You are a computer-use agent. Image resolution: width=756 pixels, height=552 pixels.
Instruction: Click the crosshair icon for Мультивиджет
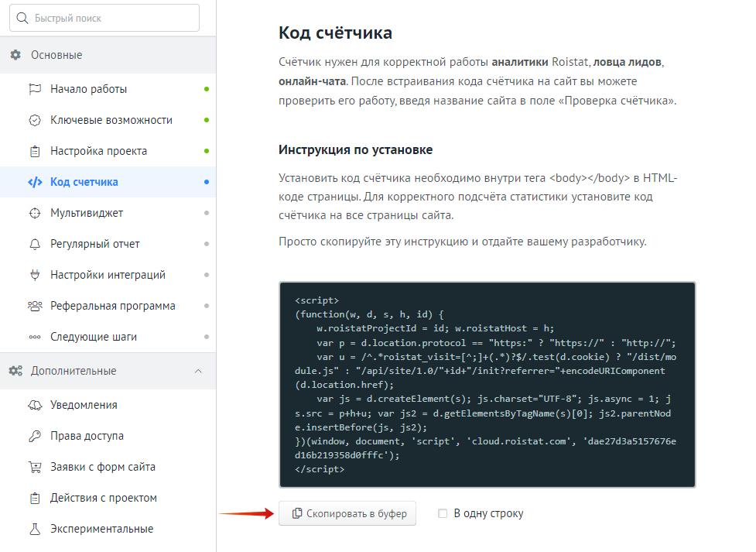[x=35, y=213]
